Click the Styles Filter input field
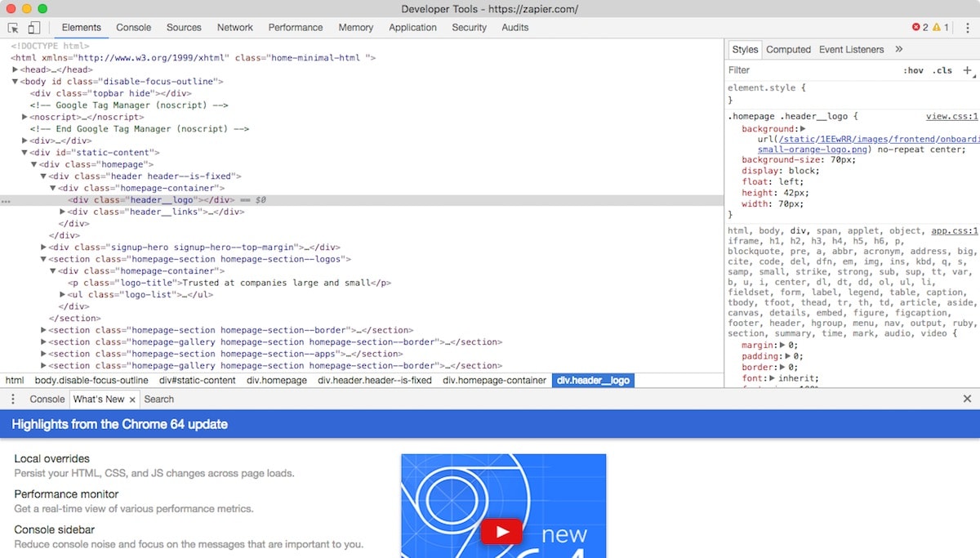 click(x=808, y=70)
